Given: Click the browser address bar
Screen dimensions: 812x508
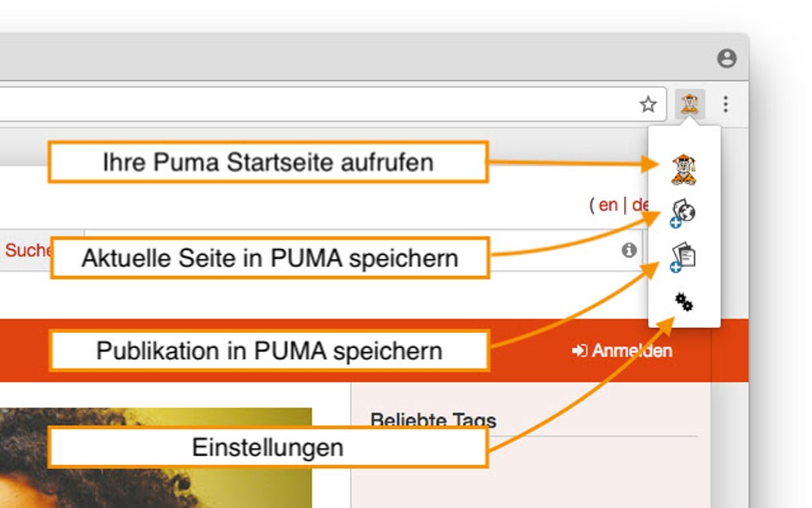Looking at the screenshot, I should [x=318, y=104].
